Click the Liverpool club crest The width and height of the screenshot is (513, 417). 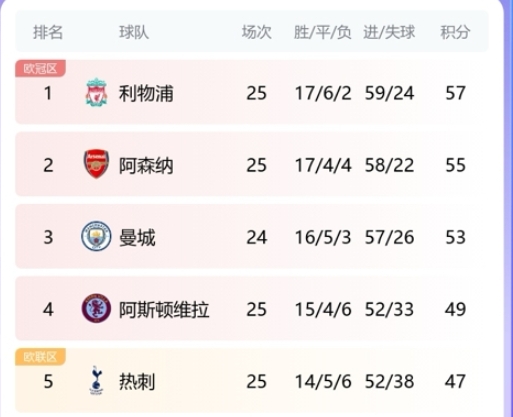96,92
